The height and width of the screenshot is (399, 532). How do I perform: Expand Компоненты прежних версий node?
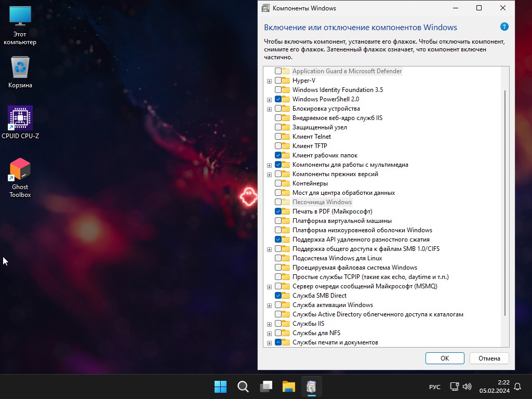270,175
